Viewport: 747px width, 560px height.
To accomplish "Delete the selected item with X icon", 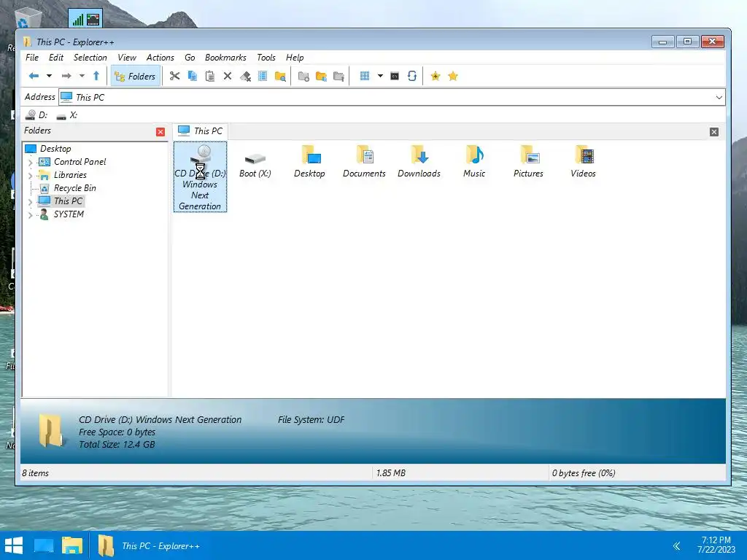I will (x=228, y=76).
